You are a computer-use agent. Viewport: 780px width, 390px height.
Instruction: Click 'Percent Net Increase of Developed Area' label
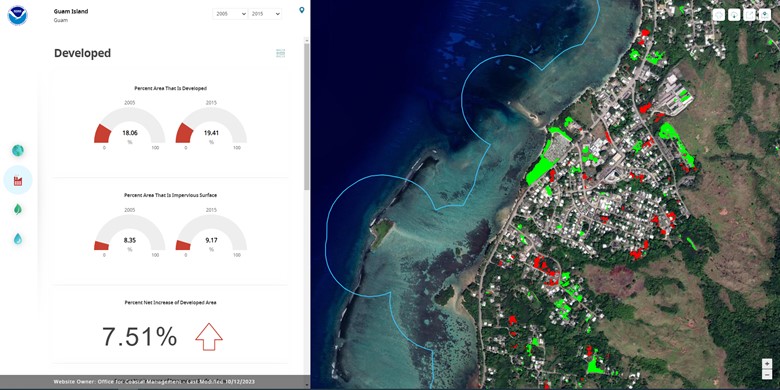pos(170,302)
